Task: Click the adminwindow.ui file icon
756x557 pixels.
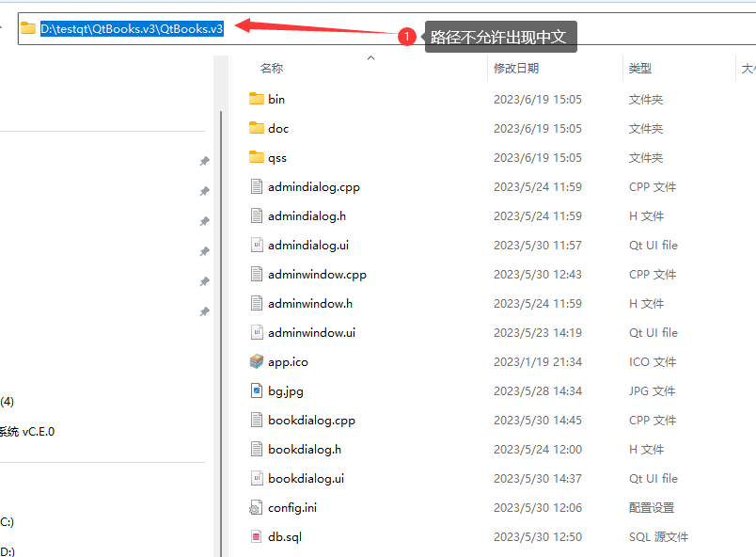Action: (257, 332)
